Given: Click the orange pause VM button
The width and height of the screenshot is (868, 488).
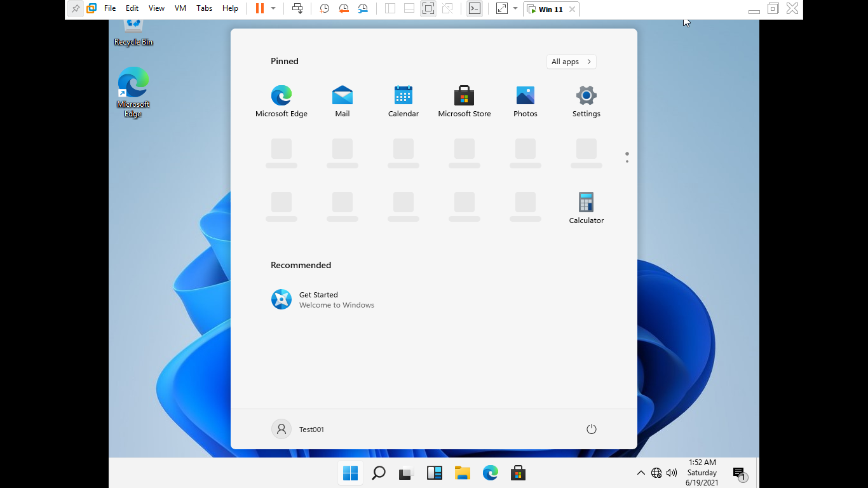Looking at the screenshot, I should (x=259, y=8).
